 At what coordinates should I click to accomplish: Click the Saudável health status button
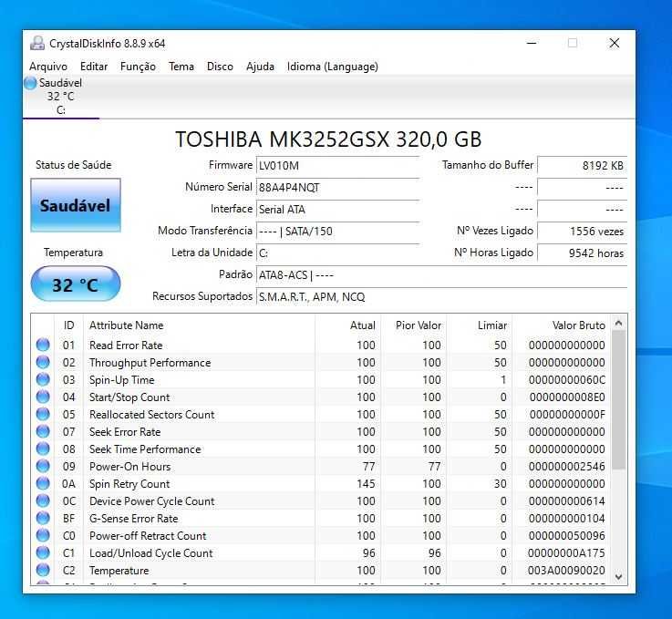coord(76,205)
